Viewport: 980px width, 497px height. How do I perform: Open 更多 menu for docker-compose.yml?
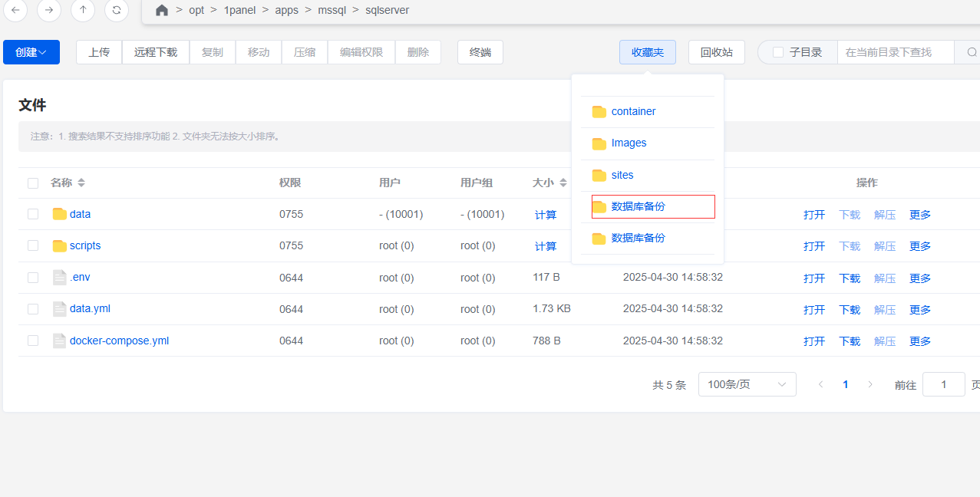tap(920, 341)
